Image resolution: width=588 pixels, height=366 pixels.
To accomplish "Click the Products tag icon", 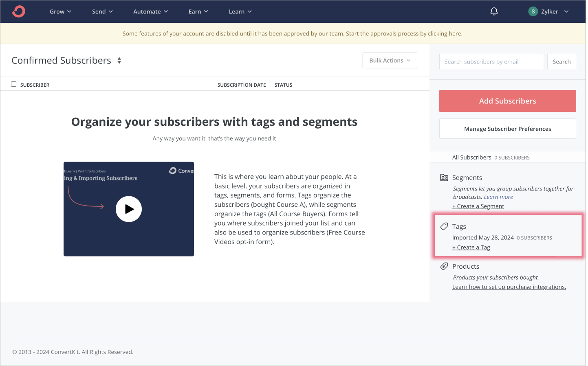I will (x=444, y=266).
